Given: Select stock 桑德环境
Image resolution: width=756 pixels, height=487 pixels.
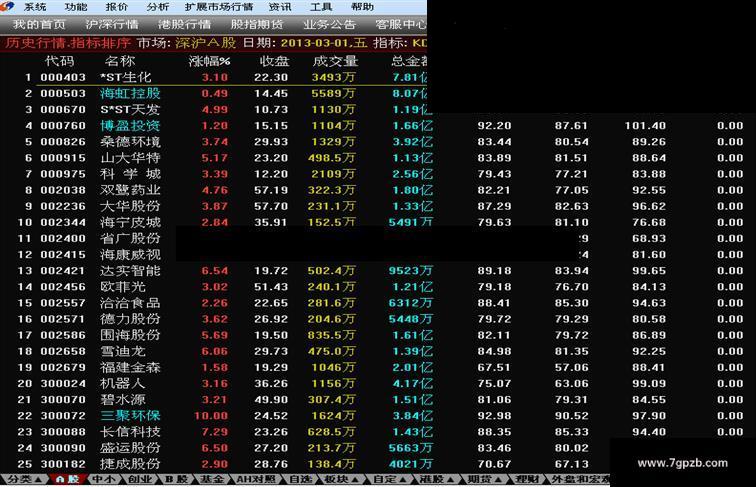Looking at the screenshot, I should (x=130, y=142).
